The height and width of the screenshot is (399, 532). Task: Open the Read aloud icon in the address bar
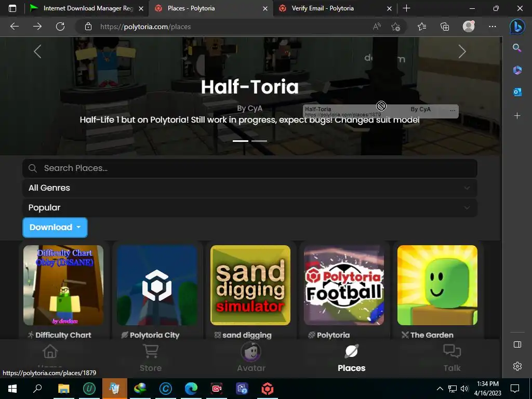point(377,26)
